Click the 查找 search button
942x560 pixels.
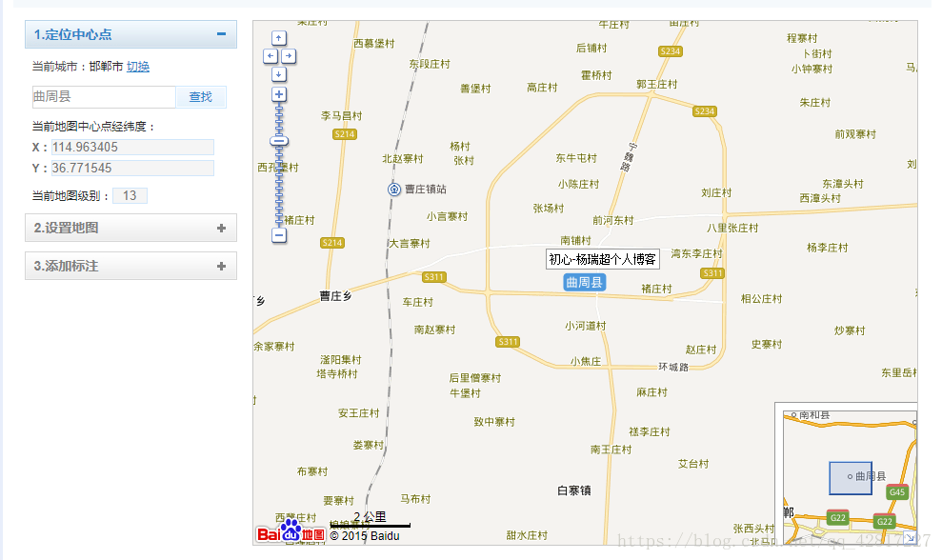point(201,97)
